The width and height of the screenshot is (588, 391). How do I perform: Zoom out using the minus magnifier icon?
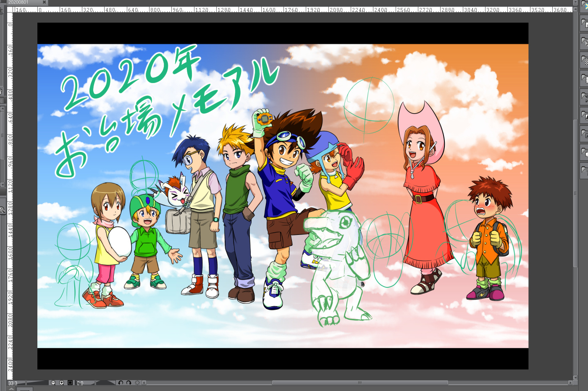click(x=53, y=383)
